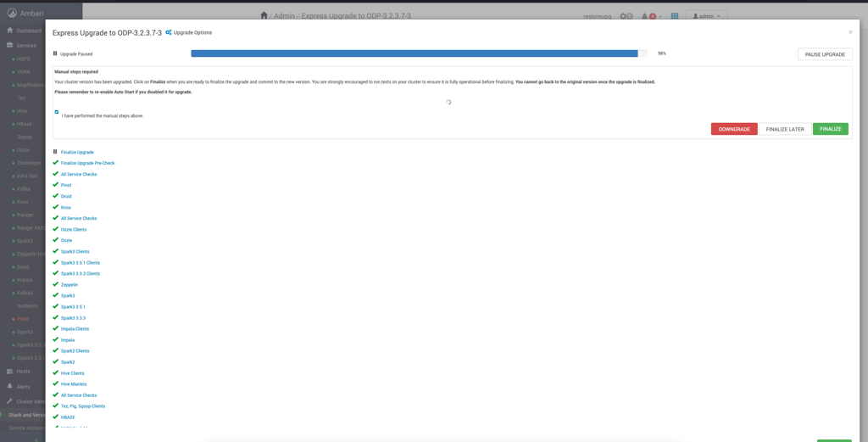Screen dimensions: 868x442
Task: Click the Cluster Admin wrench icon
Action: click(10, 401)
